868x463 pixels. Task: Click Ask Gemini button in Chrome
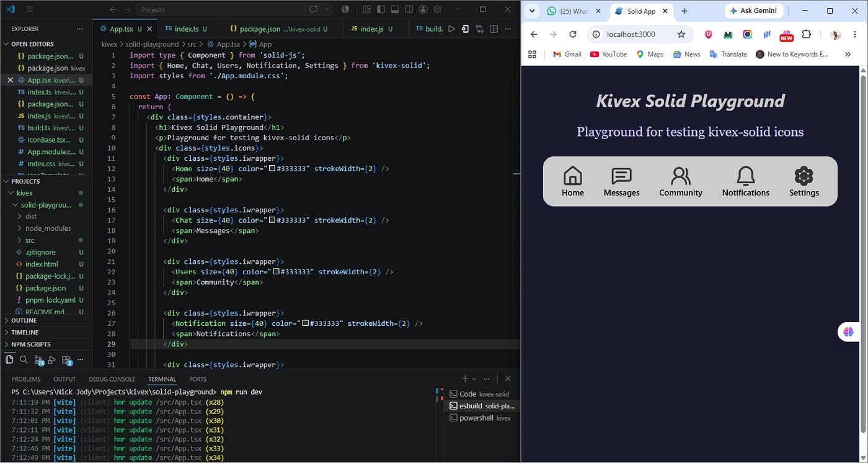755,11
